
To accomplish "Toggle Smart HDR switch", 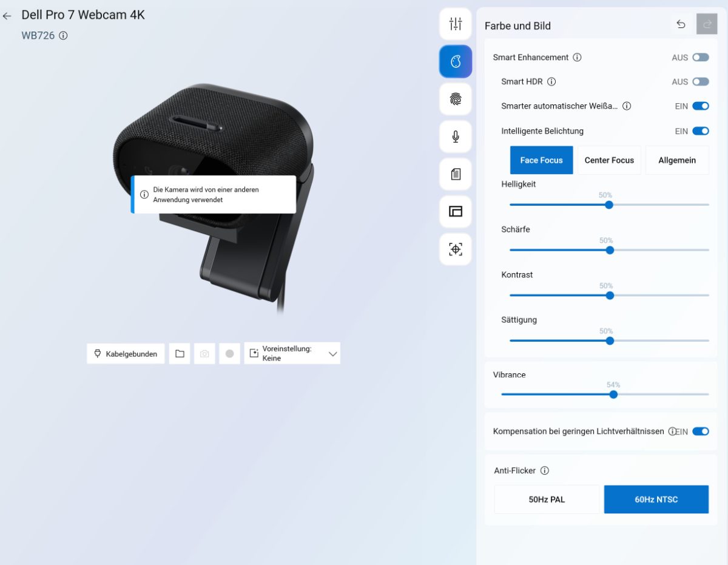I will [x=701, y=82].
